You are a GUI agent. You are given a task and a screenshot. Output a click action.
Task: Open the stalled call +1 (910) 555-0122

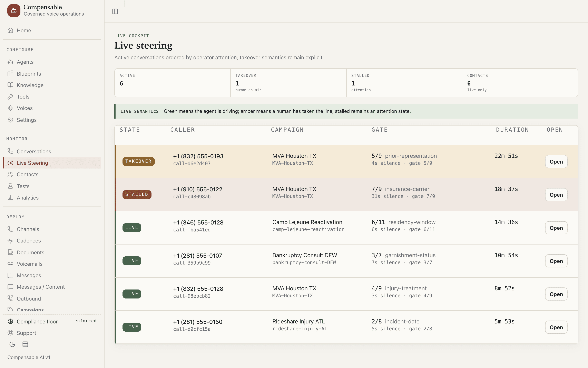[x=556, y=195]
